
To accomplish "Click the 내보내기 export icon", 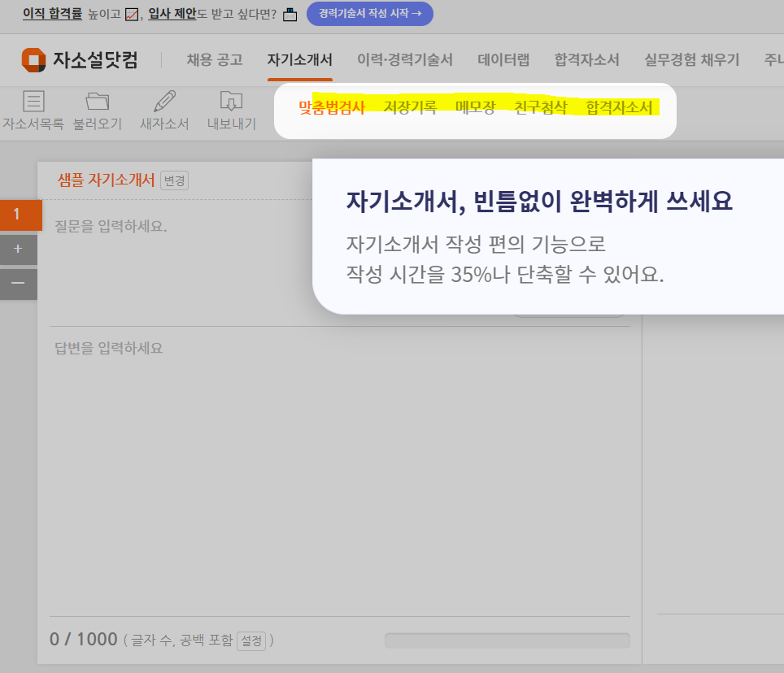I will click(232, 102).
